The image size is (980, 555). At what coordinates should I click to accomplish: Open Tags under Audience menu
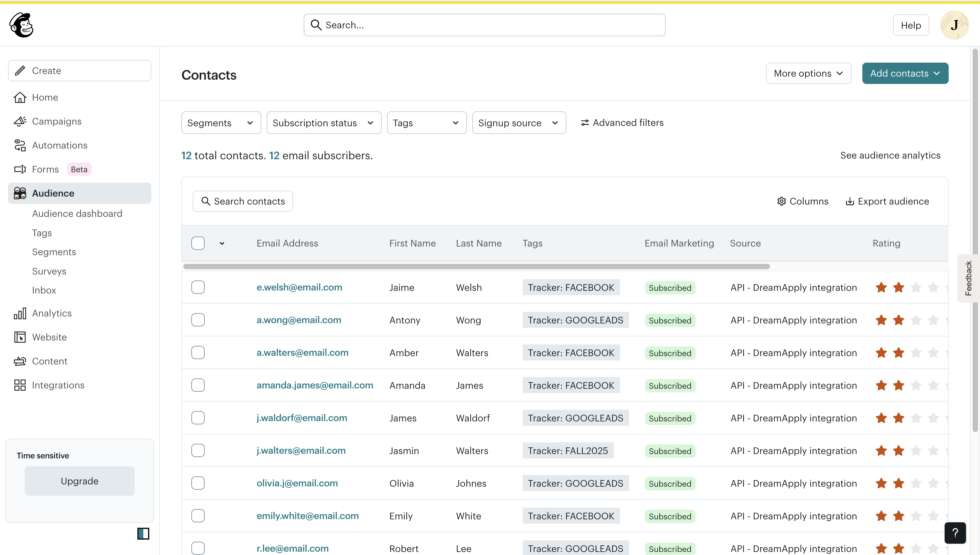click(42, 233)
